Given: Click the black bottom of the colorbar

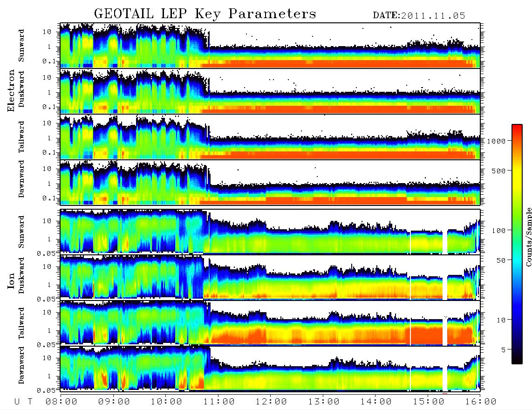Looking at the screenshot, I should (x=517, y=361).
